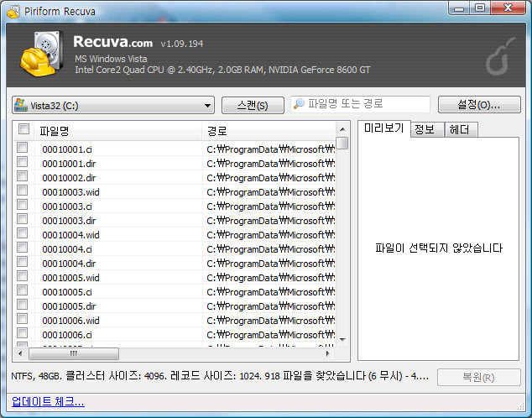Check the box for 00010003.wid
This screenshot has height=418, width=532.
coord(23,191)
